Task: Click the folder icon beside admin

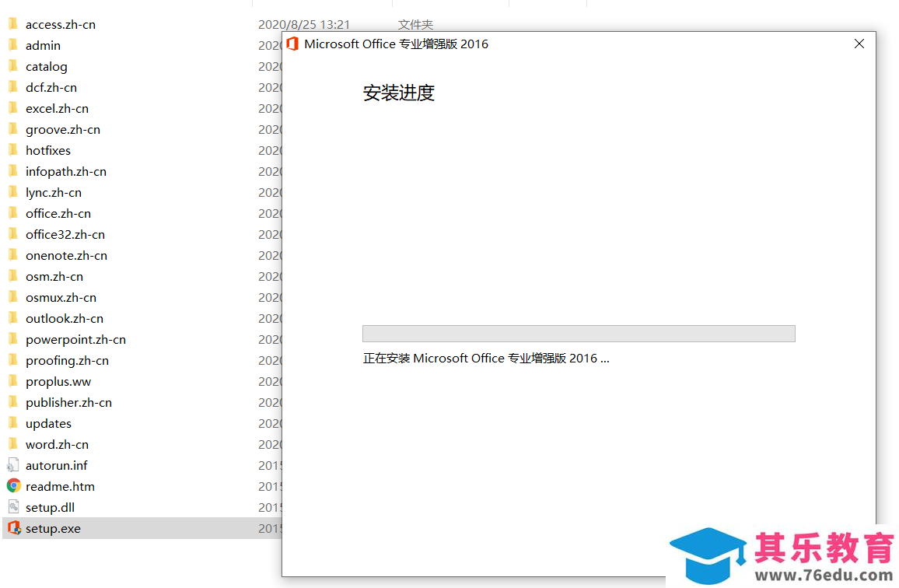Action: [x=13, y=45]
